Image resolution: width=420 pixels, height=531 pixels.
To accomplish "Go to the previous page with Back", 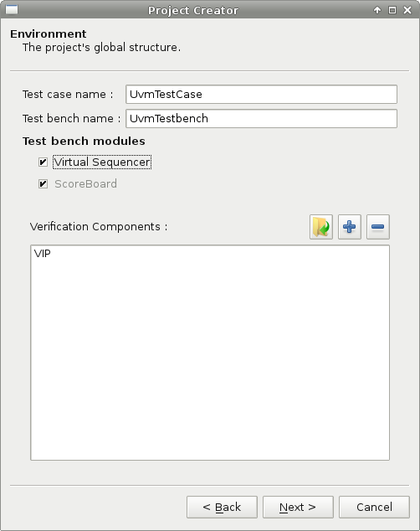I will (x=222, y=507).
